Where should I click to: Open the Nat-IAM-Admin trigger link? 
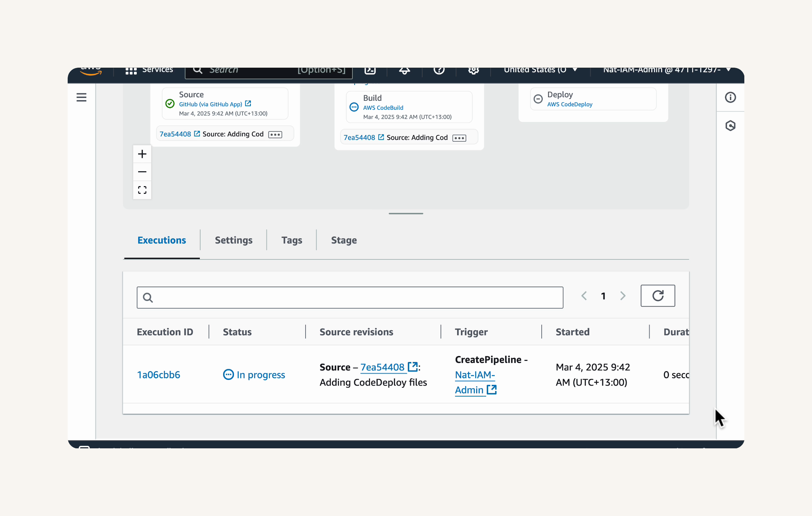476,382
